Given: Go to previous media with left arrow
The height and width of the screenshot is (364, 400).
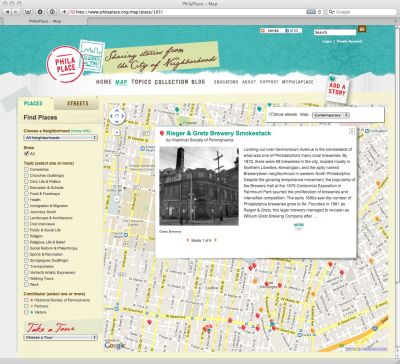Looking at the screenshot, I should [x=188, y=240].
